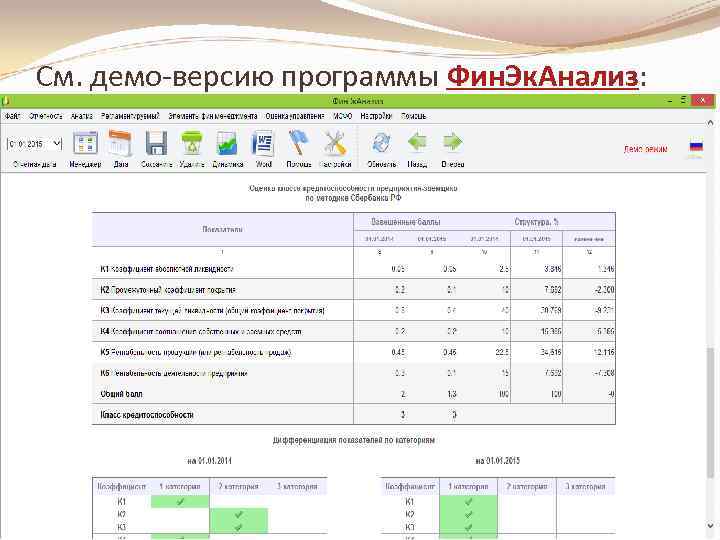Click the на 01.01.2015 table caption

498,461
